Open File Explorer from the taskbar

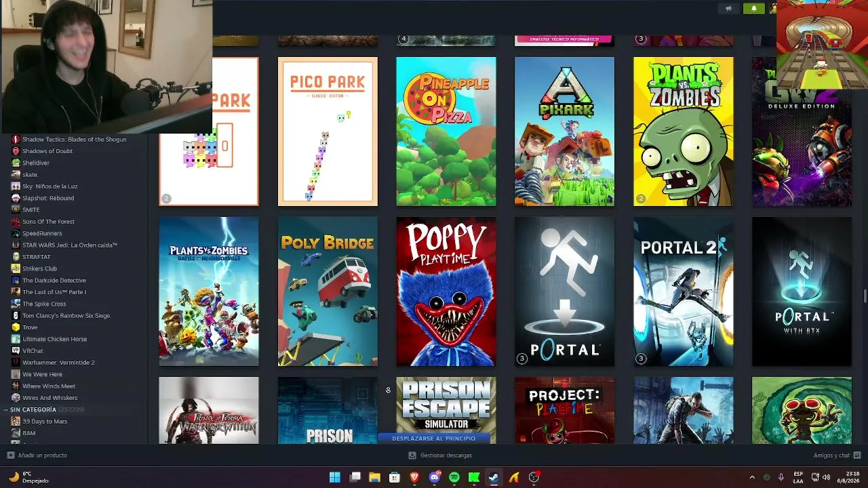[x=374, y=477]
